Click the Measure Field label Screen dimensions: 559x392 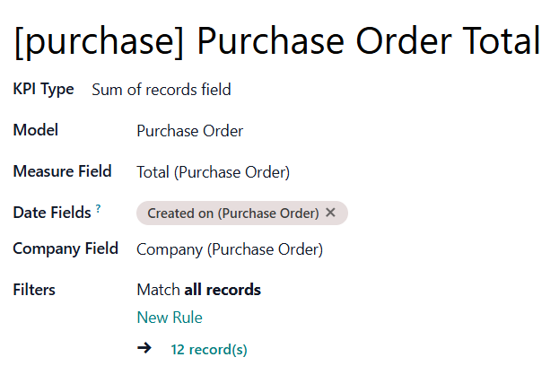coord(62,171)
